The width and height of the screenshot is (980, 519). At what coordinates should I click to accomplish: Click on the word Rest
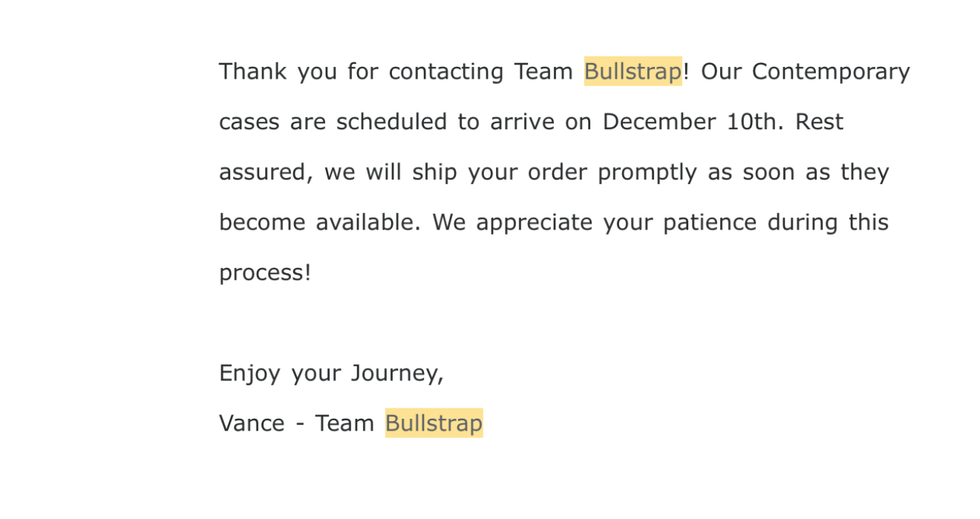pos(819,122)
